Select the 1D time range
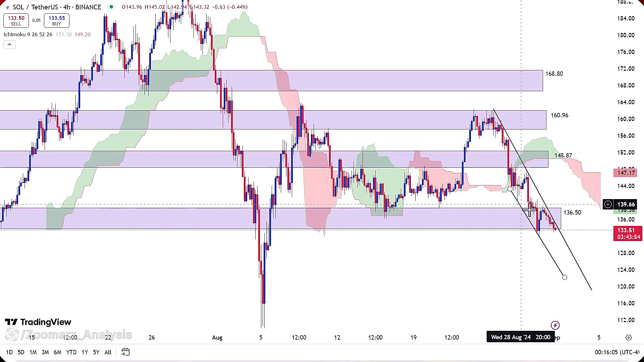The image size is (644, 362). (9, 352)
